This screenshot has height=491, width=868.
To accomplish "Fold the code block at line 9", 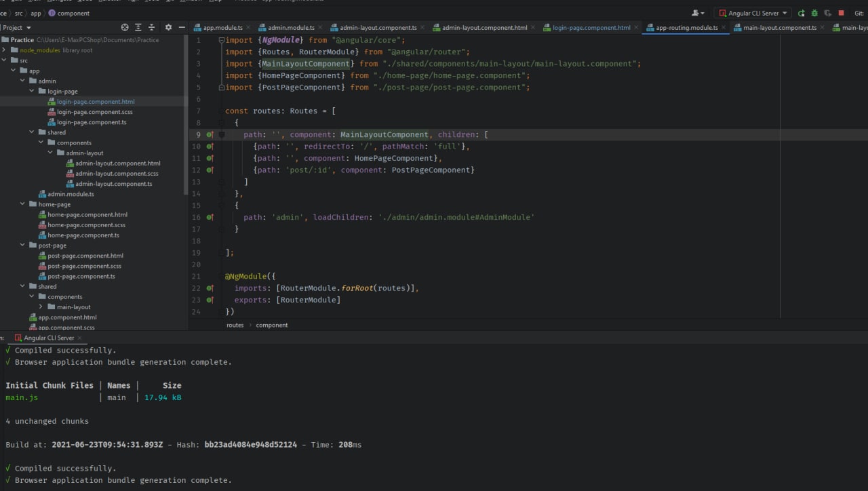I will pos(221,135).
